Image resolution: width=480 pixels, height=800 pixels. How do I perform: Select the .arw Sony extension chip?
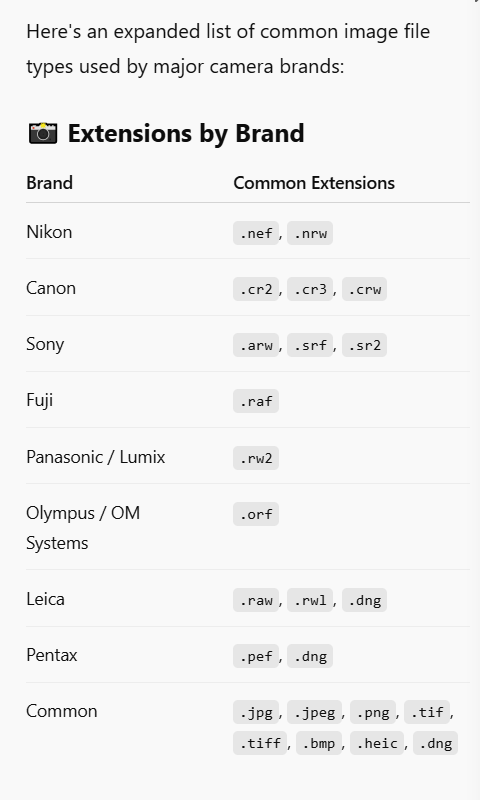(x=256, y=345)
